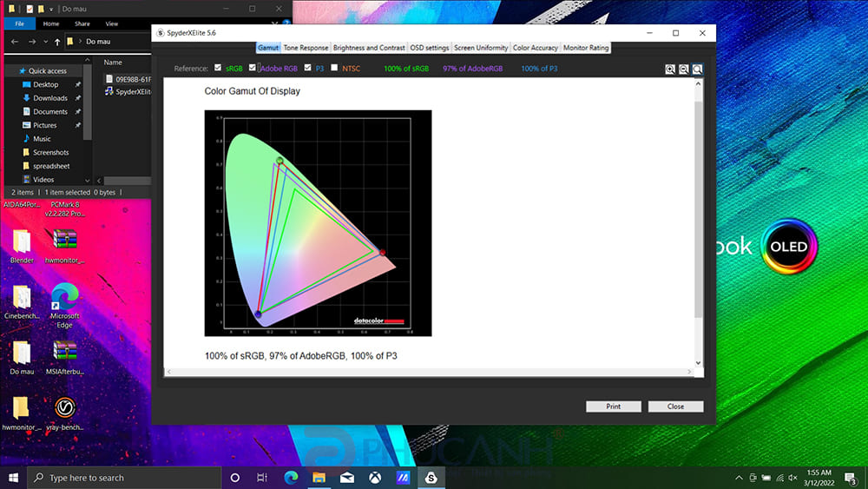Viewport: 868px width, 489px height.
Task: Click the Close button in SpyderXElite
Action: coord(675,406)
